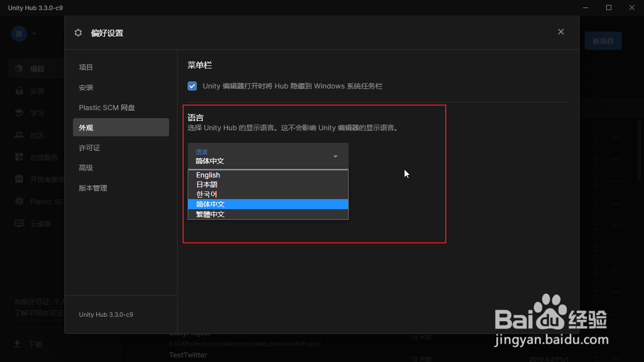The image size is (644, 362).
Task: Switch to Plastic SCM 网盘 settings
Action: (x=121, y=108)
